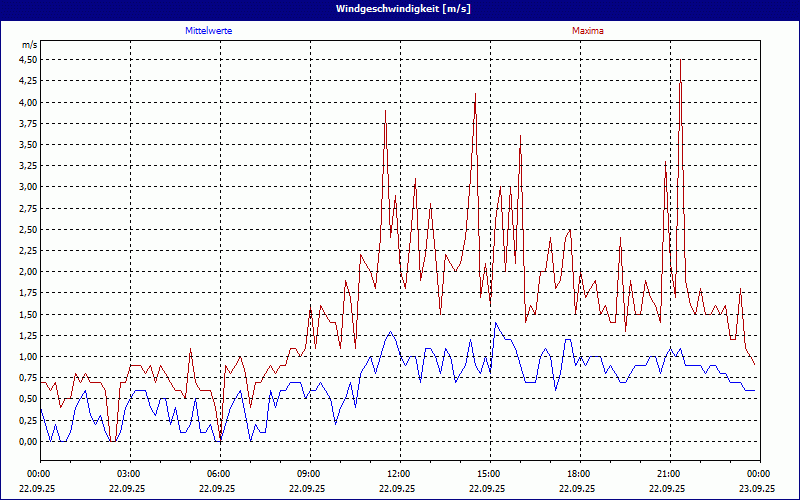
Task: Select the red Maxima legend label
Action: (x=587, y=31)
